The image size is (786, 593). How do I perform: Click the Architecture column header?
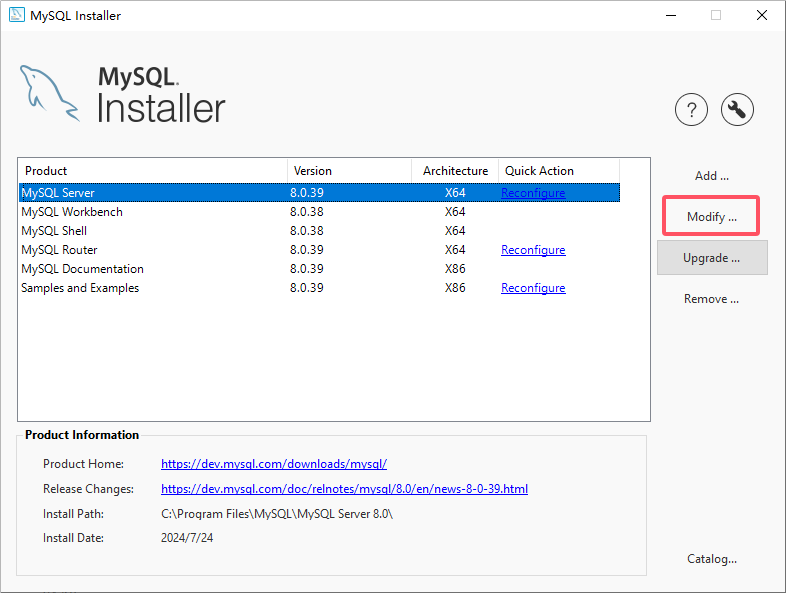(455, 171)
